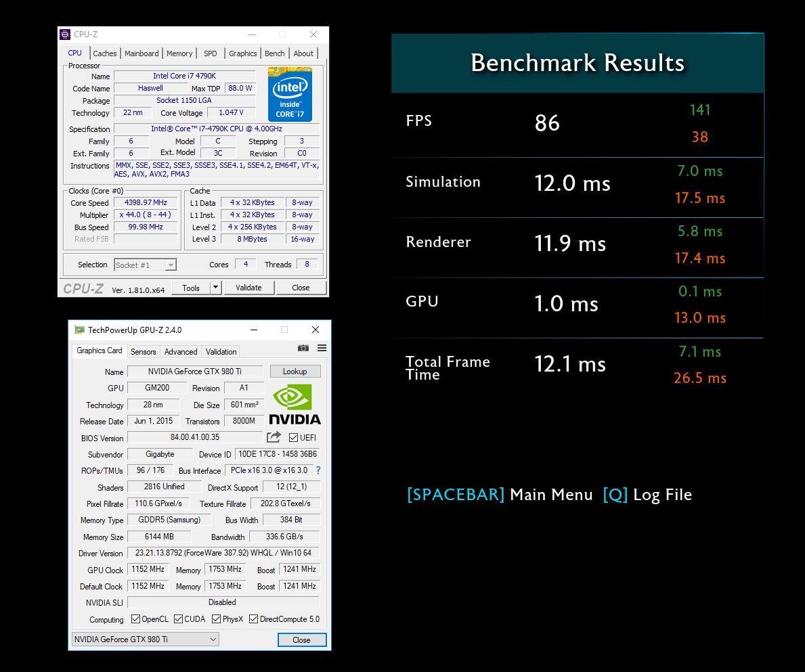Screen dimensions: 805x672
Task: Click the GPU-Z title bar app icon
Action: click(79, 330)
